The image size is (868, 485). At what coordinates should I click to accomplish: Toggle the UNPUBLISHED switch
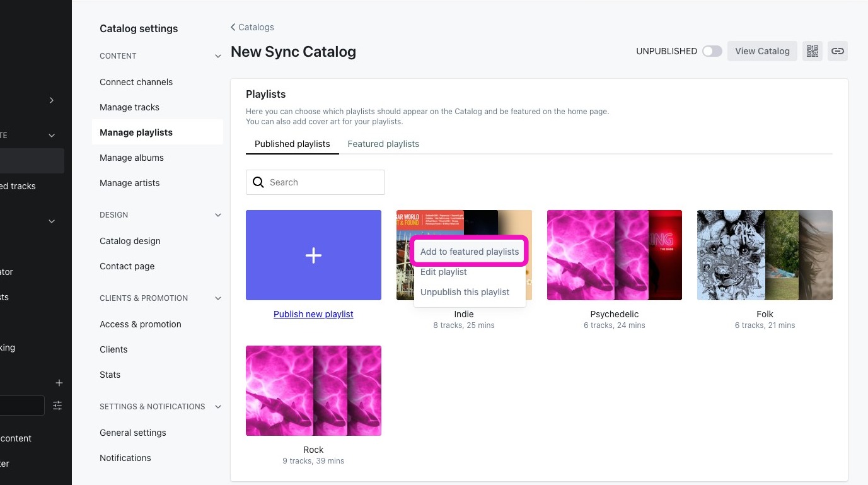point(712,51)
